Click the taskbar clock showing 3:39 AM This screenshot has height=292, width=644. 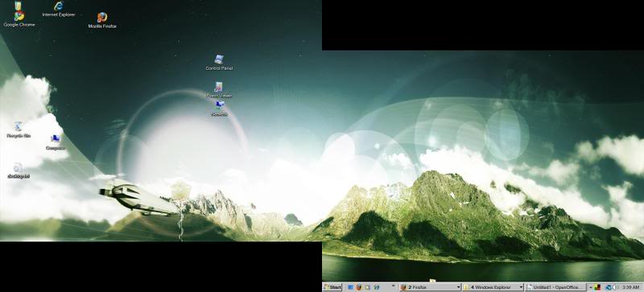[x=631, y=287]
